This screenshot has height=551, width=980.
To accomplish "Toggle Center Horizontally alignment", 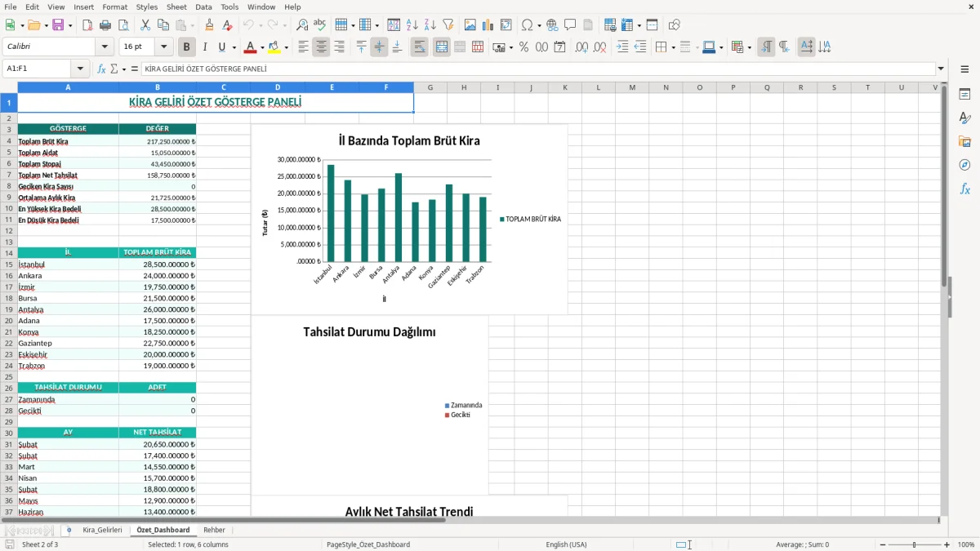I will click(321, 47).
